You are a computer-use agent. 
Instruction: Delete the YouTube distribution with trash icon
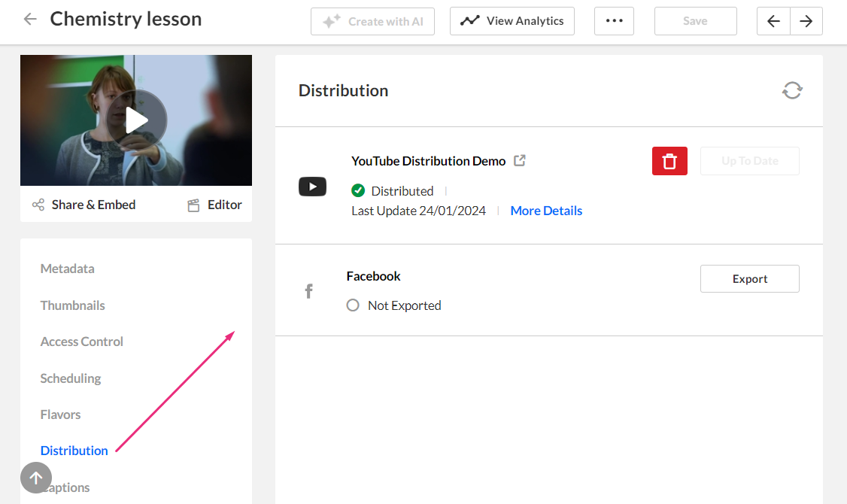(669, 161)
